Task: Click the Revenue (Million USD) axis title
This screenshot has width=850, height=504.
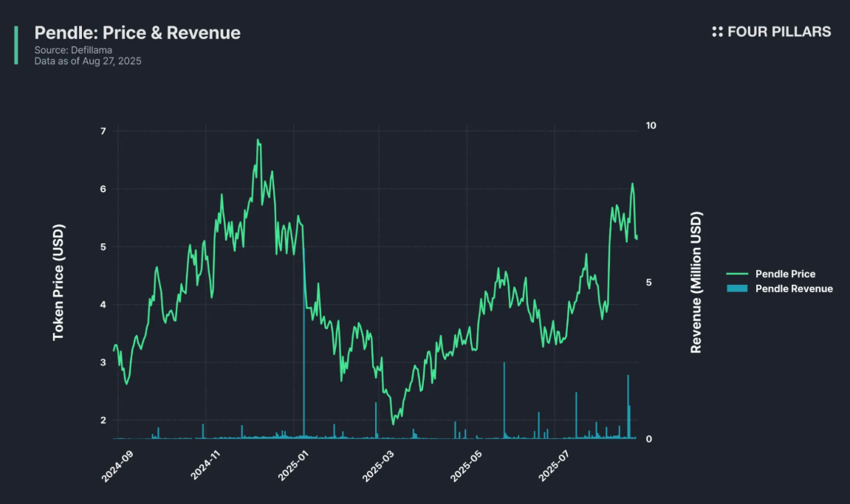Action: point(696,283)
